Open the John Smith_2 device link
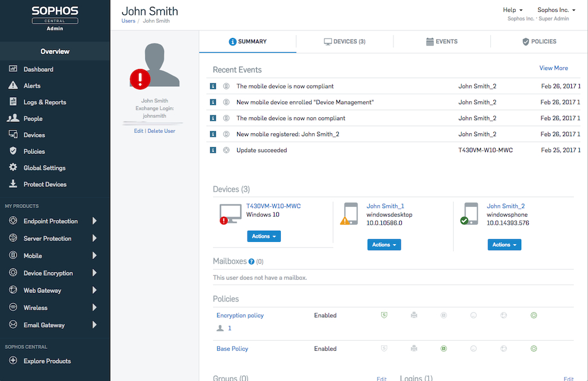Screen dimensions: 588x381 coord(505,206)
